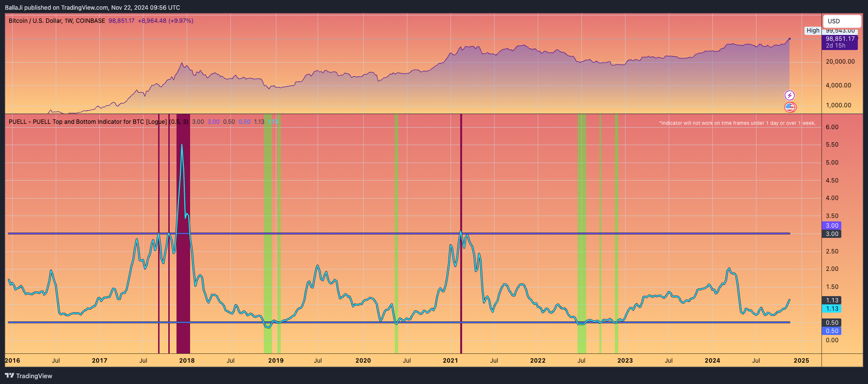Image resolution: width=868 pixels, height=384 pixels.
Task: Open the TradingView logo link
Action: click(28, 376)
